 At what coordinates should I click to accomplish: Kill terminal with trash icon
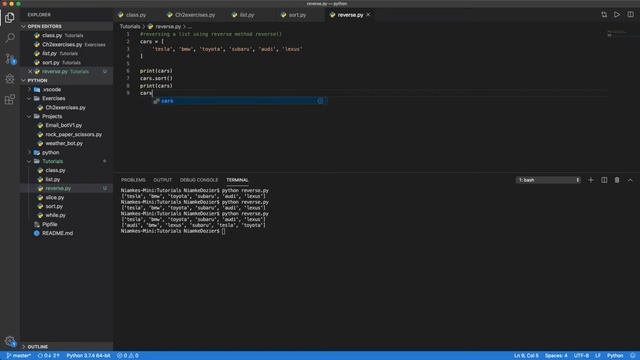point(617,180)
